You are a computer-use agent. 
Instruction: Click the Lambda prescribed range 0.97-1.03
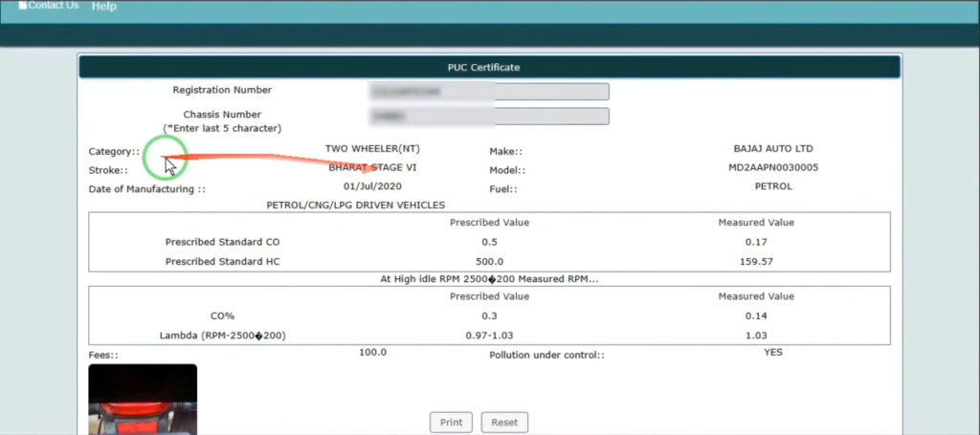tap(489, 336)
